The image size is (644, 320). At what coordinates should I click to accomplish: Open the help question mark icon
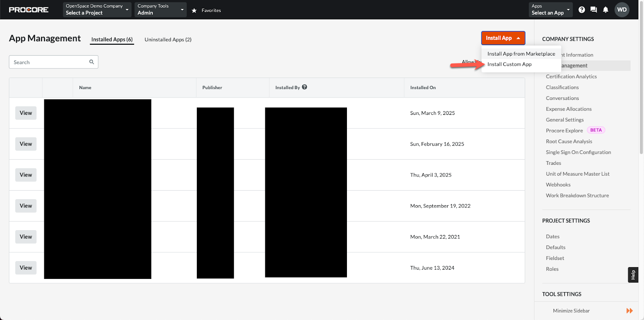point(582,10)
